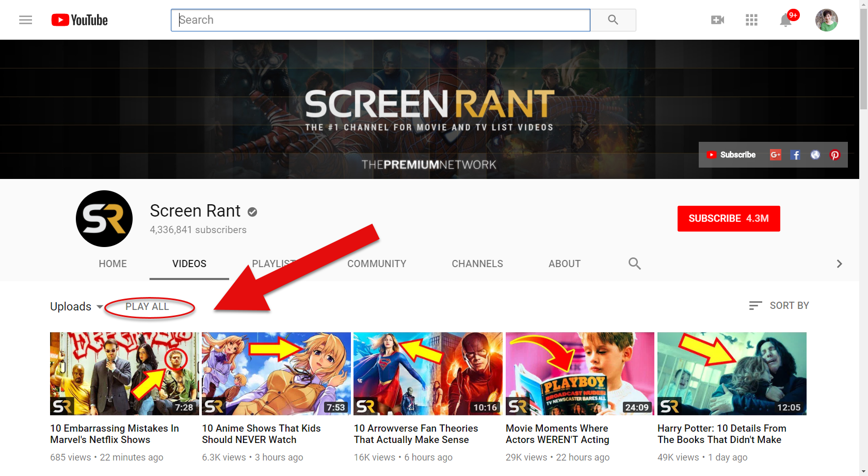The width and height of the screenshot is (868, 476).
Task: Open the account avatar menu
Action: coord(826,20)
